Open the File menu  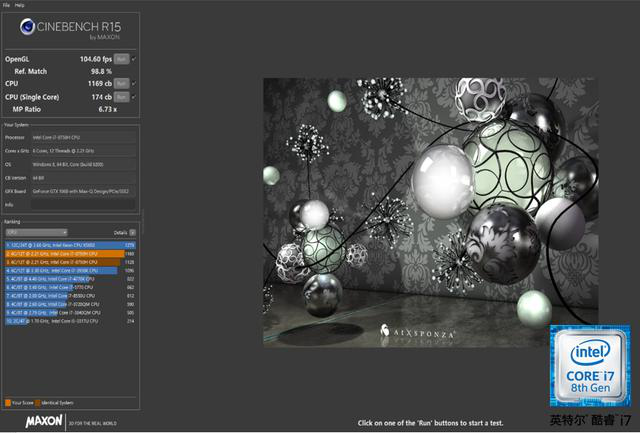(6, 5)
